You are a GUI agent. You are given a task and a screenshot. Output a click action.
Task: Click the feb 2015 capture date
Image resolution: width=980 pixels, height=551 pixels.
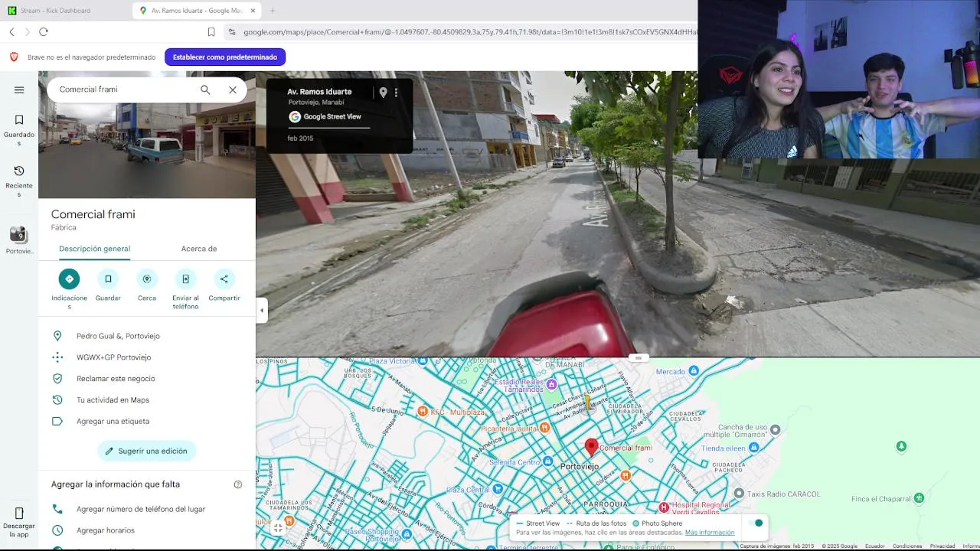300,139
